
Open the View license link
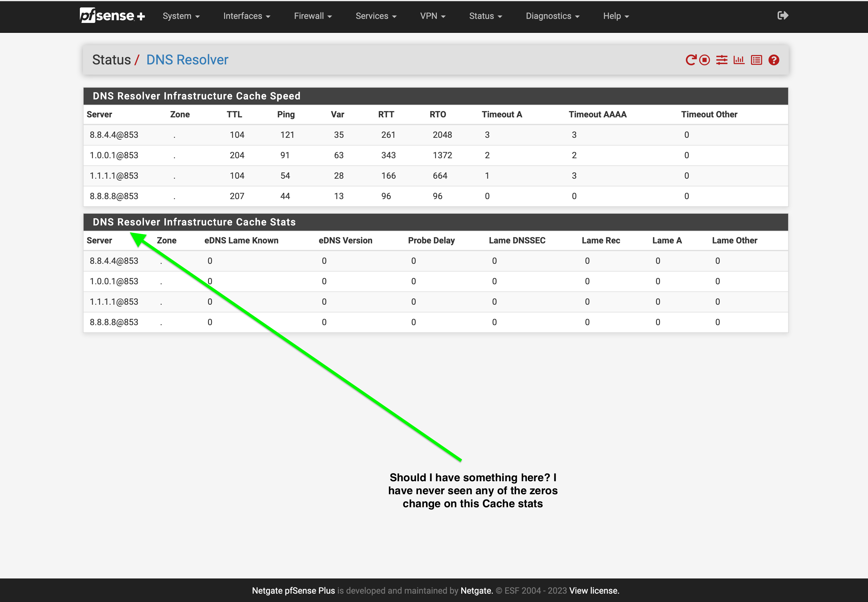[594, 591]
